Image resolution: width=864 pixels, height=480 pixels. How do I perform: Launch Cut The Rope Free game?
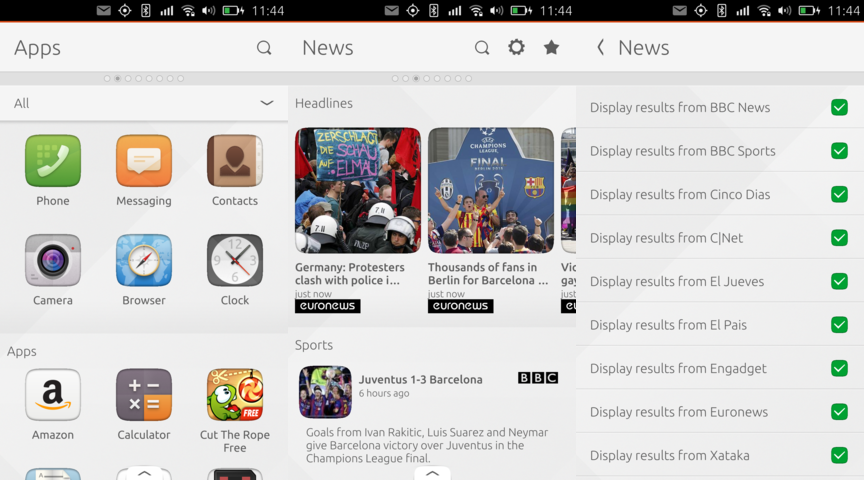235,395
